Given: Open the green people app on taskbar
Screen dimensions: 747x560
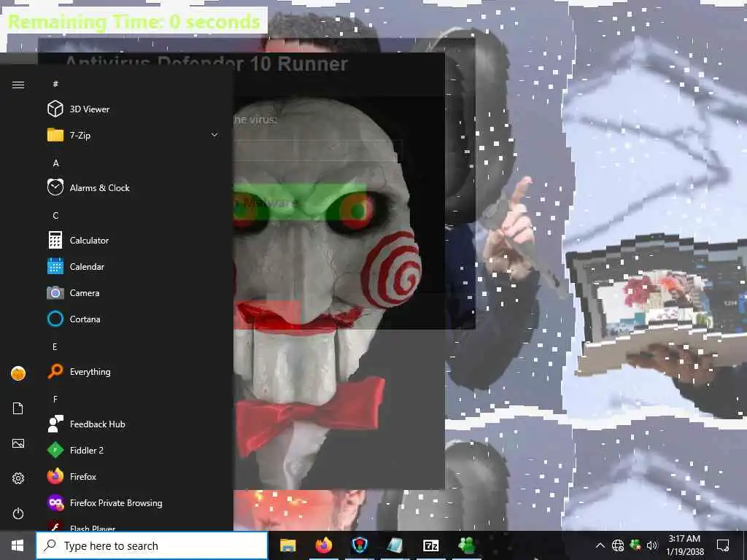Looking at the screenshot, I should coord(466,545).
